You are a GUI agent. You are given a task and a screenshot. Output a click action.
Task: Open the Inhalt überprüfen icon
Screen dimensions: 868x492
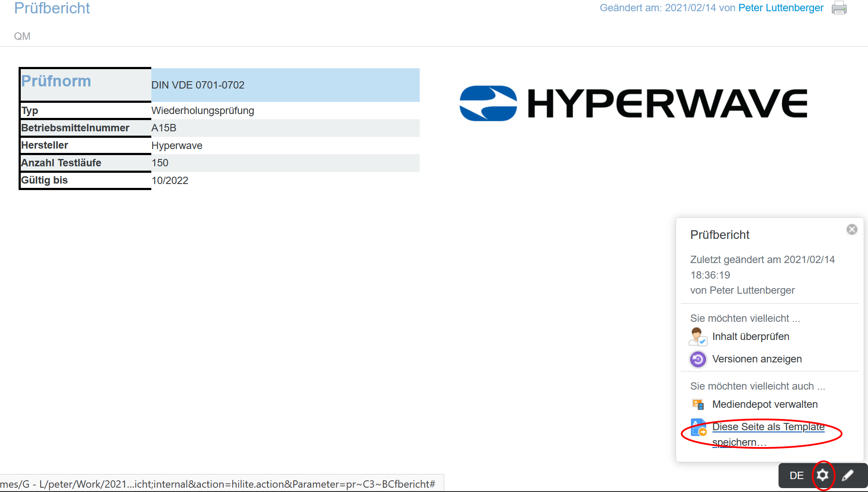(698, 336)
